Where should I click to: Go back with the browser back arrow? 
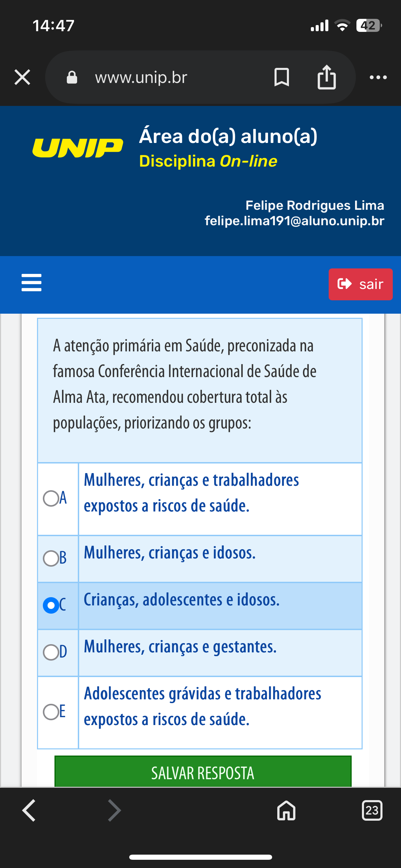29,810
